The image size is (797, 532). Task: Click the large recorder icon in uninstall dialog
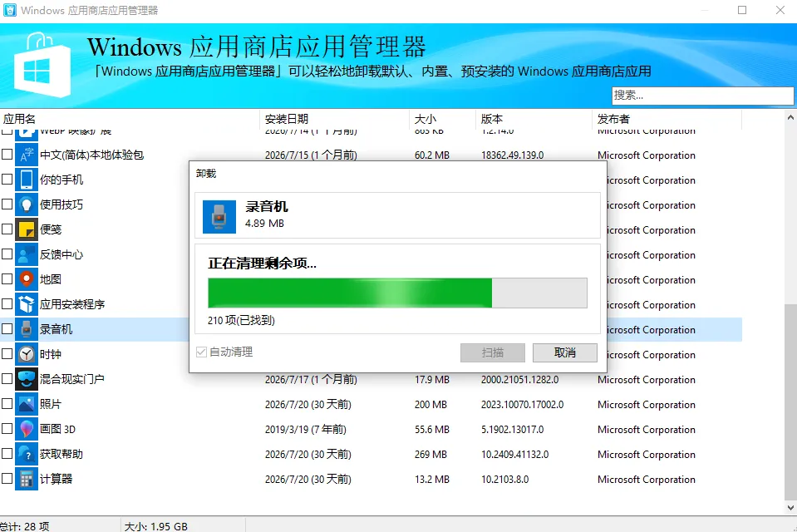[219, 217]
